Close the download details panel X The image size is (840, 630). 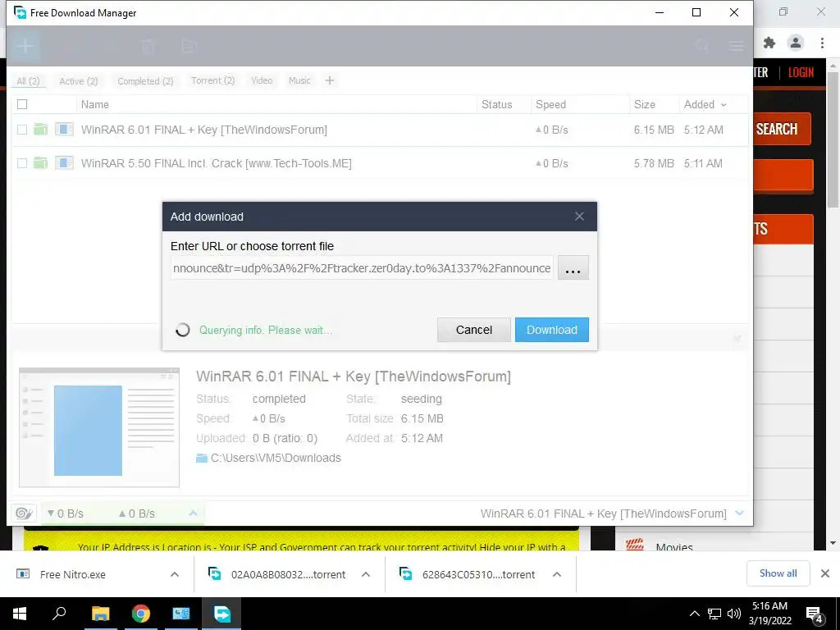737,338
